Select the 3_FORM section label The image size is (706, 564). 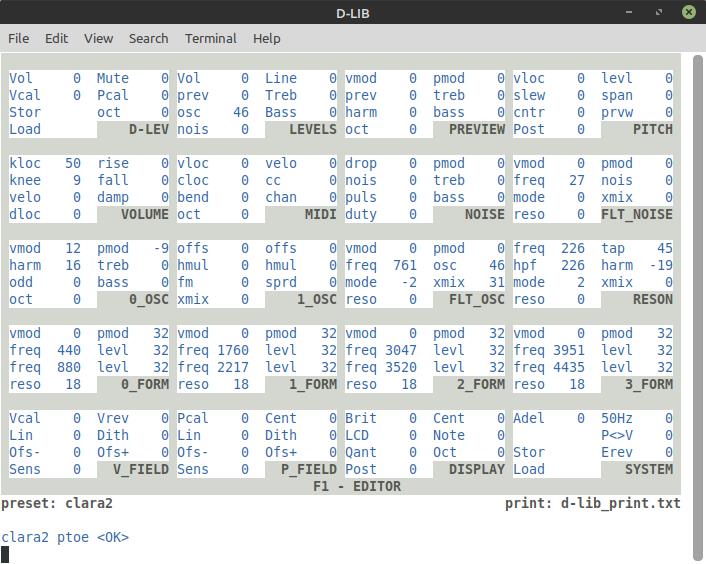tap(649, 385)
